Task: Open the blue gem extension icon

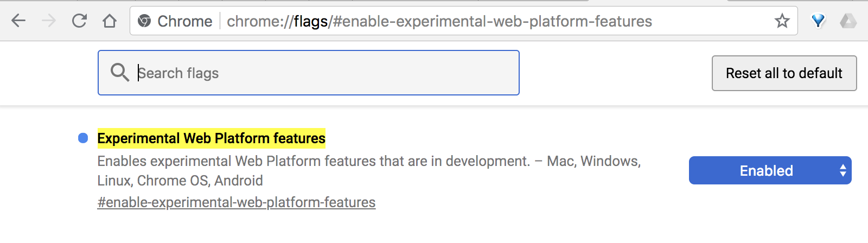Action: click(x=818, y=21)
